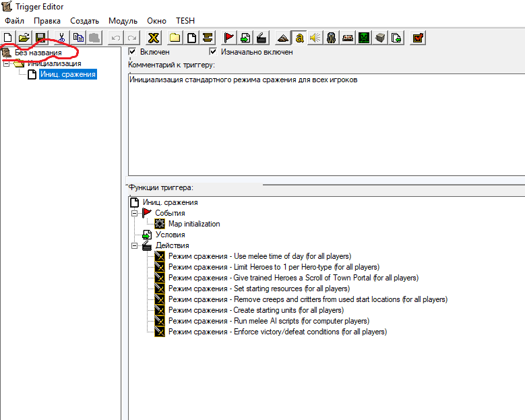Toggle the 'Изначально включен' checkbox
Viewport: 525px width, 420px height.
point(213,52)
